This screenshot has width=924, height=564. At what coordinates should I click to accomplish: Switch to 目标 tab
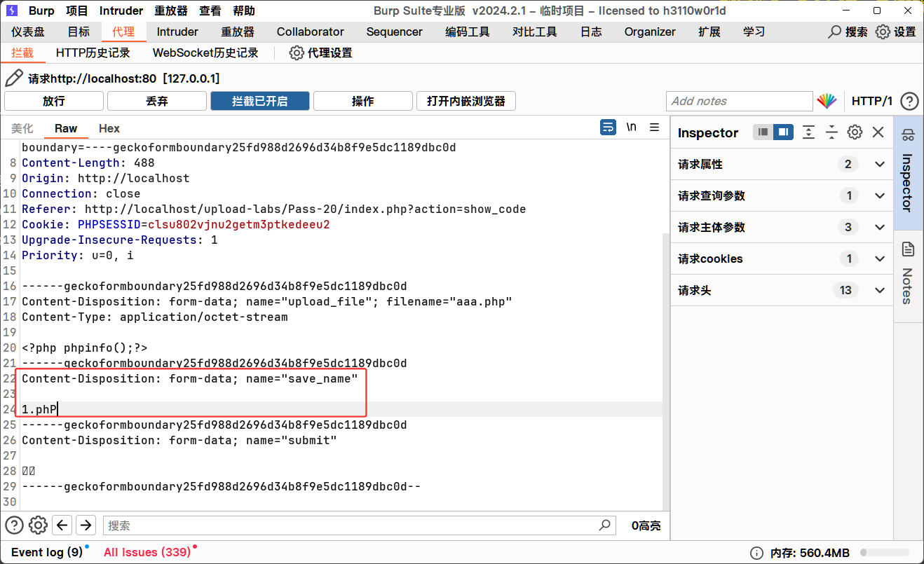tap(79, 32)
